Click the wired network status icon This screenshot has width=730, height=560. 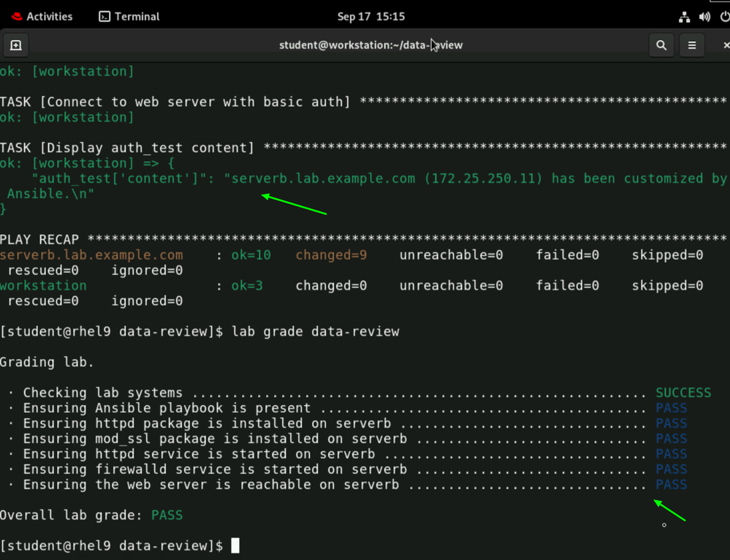[684, 16]
